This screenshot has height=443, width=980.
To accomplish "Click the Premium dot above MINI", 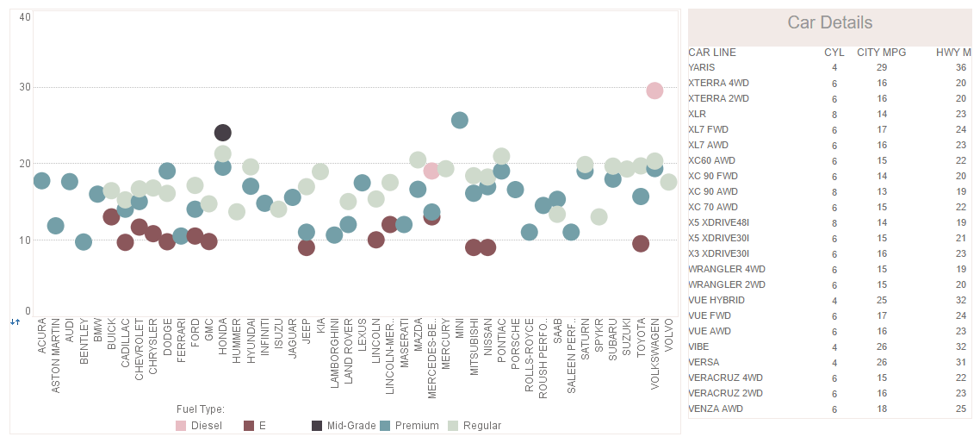I will [459, 120].
